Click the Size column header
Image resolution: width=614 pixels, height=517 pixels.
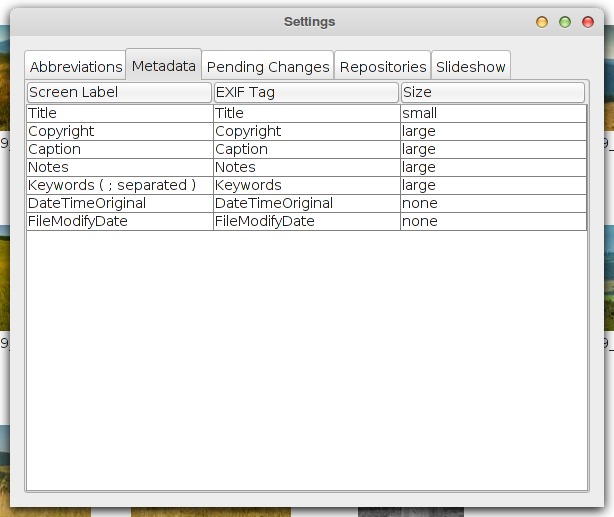(x=493, y=92)
